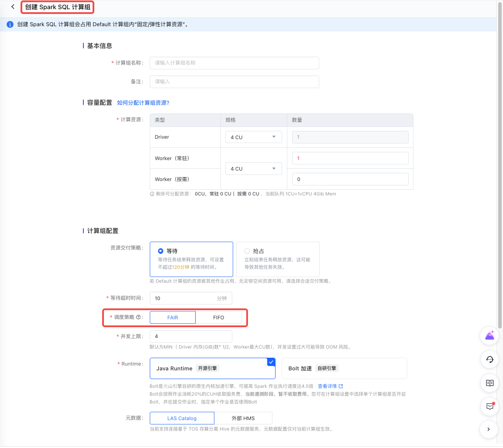Click external link icon next to 查看详情
Screen dimensions: 503x448
pos(341,386)
